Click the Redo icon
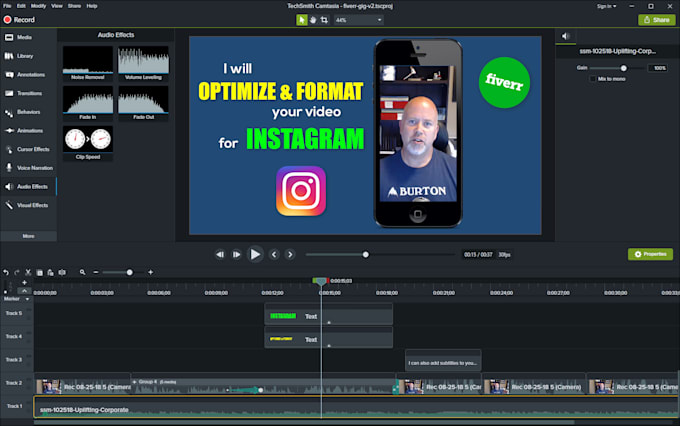The width and height of the screenshot is (680, 426). pos(17,272)
